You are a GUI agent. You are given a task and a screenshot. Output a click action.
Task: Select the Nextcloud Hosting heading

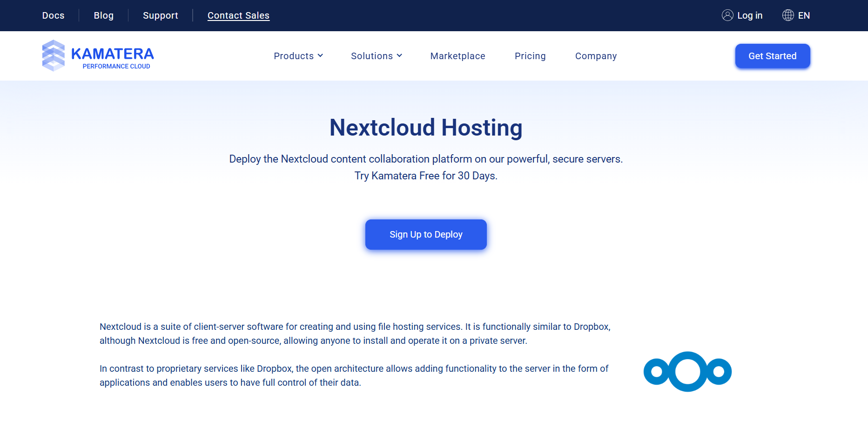426,128
